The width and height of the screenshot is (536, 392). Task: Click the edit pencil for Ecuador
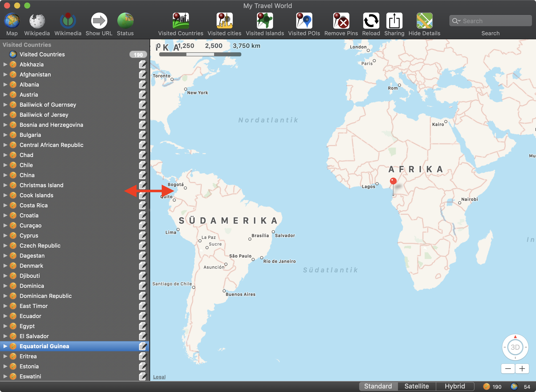click(143, 316)
